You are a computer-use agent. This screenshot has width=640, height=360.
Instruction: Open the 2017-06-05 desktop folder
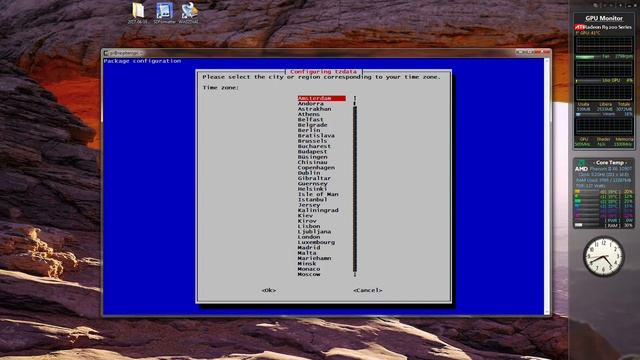[x=138, y=13]
